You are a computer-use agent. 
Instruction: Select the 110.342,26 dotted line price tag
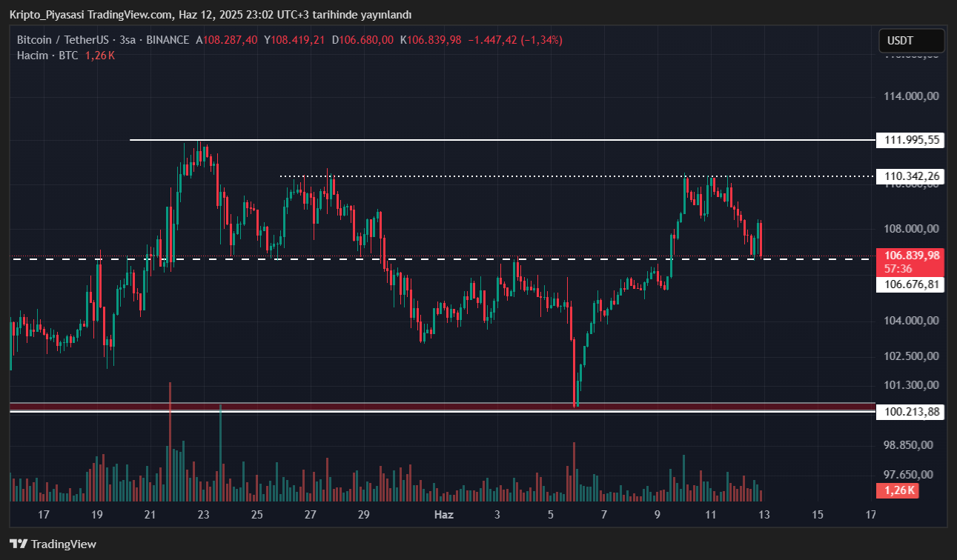(x=911, y=176)
